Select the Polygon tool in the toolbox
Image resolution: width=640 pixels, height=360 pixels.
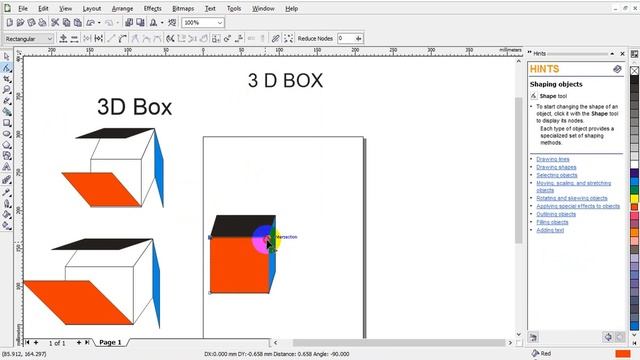pos(7,144)
